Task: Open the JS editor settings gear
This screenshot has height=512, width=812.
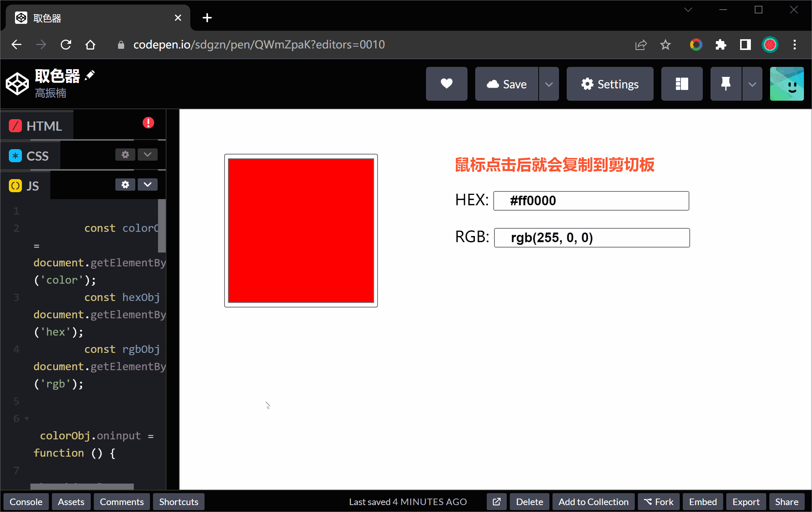Action: 125,185
